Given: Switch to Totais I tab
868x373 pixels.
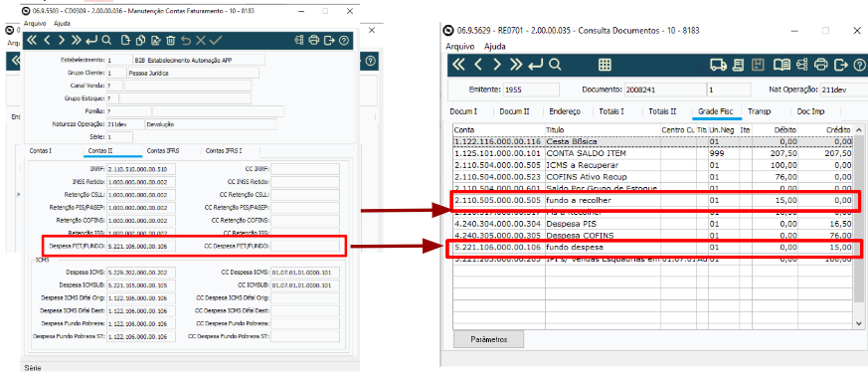Looking at the screenshot, I should 611,111.
